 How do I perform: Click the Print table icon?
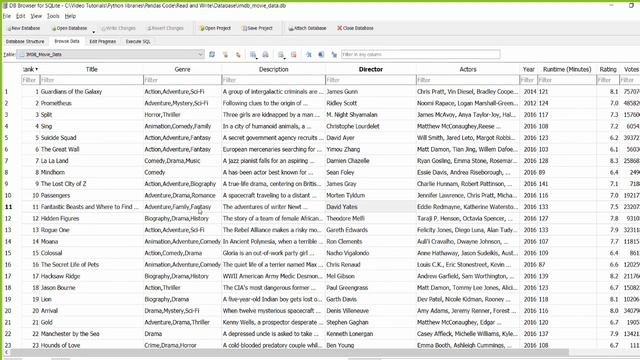(x=265, y=54)
